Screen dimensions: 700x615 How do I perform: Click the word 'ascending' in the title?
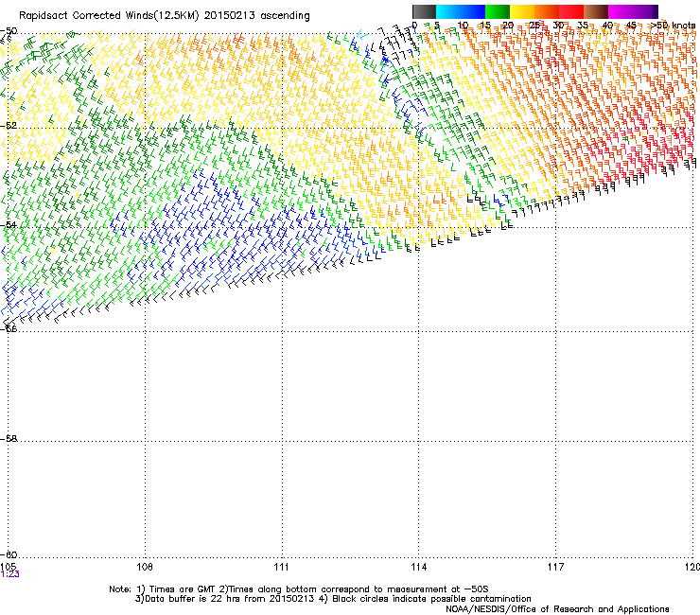(285, 16)
